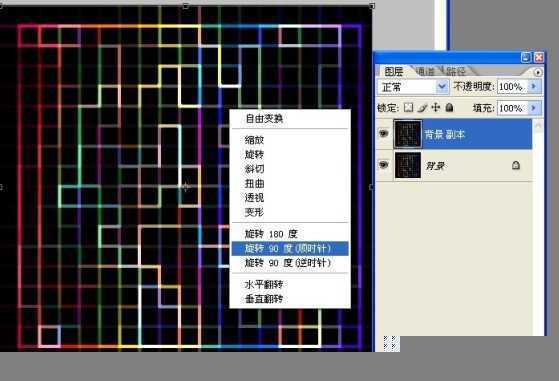Select the 背景 副本 layer thumbnail
Screen dimensions: 559x381
407,134
